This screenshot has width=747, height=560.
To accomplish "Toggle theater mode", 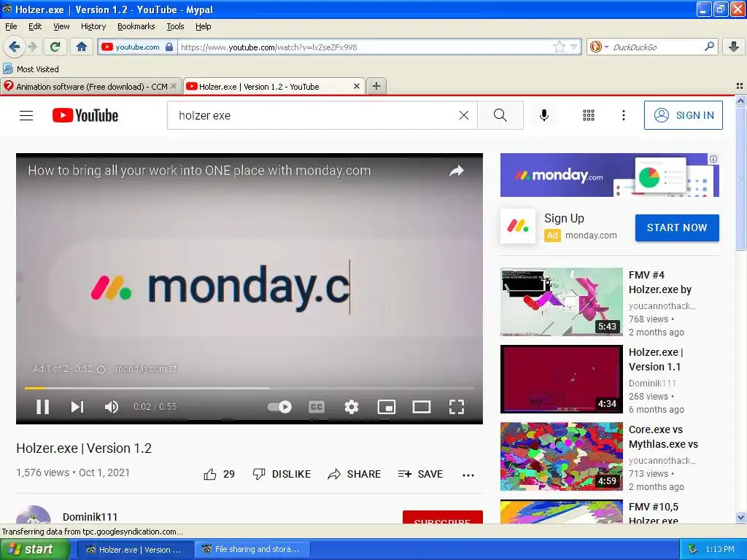I will (x=422, y=407).
